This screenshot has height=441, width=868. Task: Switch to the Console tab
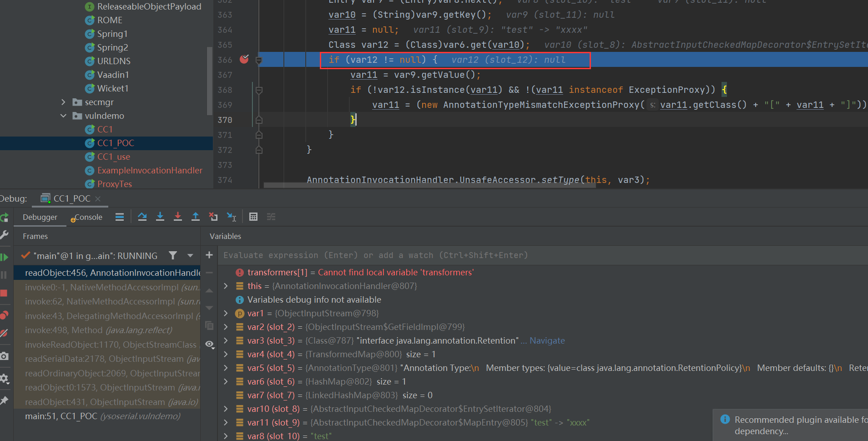point(88,217)
